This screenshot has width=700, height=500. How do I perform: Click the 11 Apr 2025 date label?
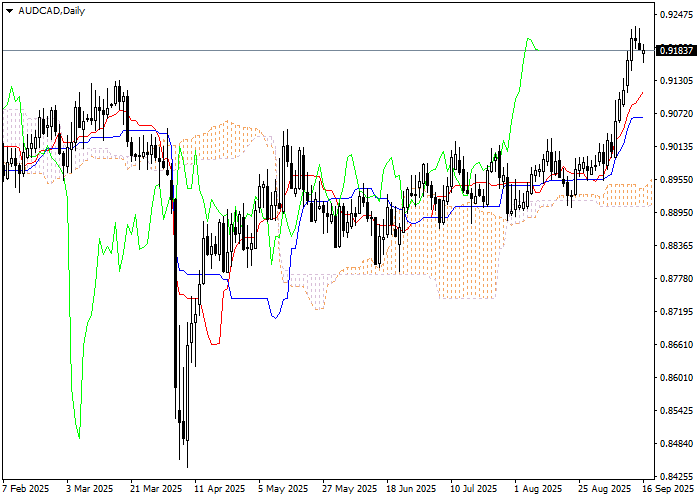click(220, 489)
